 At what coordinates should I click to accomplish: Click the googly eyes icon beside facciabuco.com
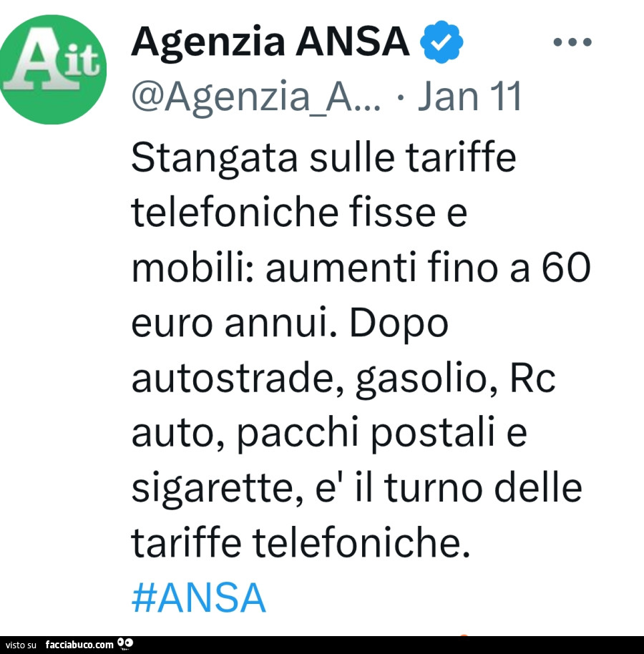(x=125, y=643)
